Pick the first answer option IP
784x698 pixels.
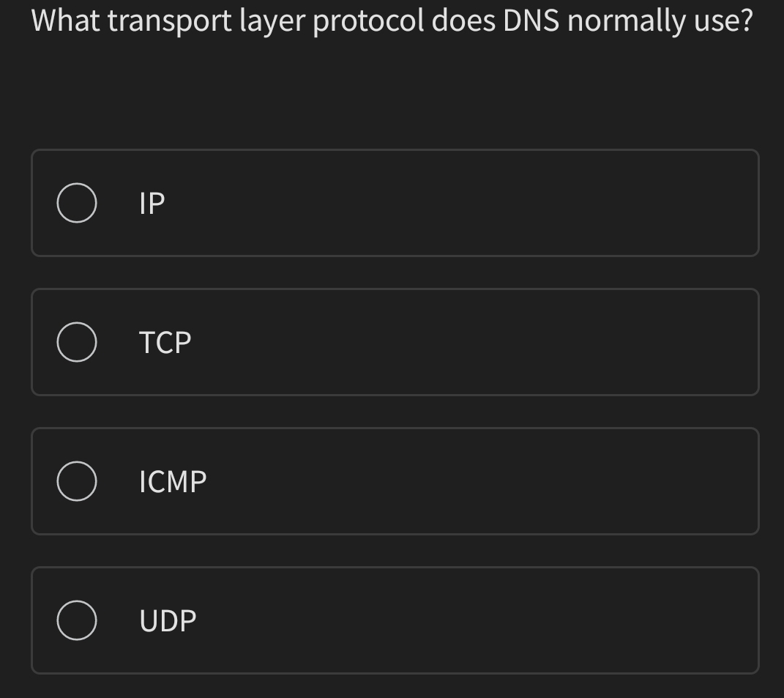(x=395, y=202)
